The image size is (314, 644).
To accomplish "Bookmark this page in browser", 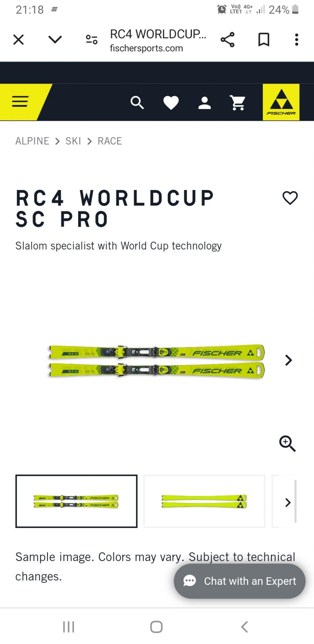I will 264,40.
